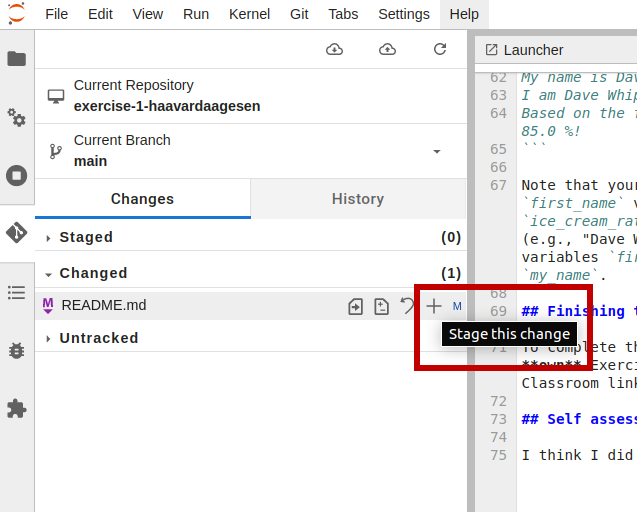The image size is (637, 512).
Task: Open the File Browser sidebar icon
Action: pyautogui.click(x=17, y=59)
